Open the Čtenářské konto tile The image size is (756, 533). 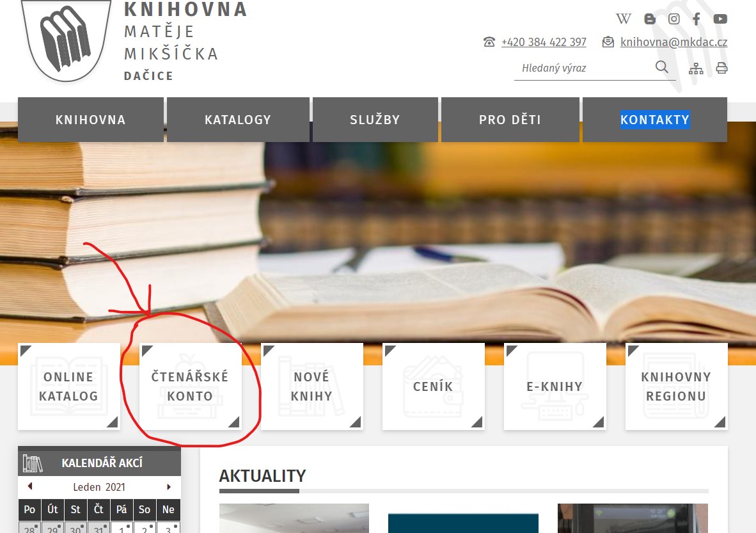point(190,386)
